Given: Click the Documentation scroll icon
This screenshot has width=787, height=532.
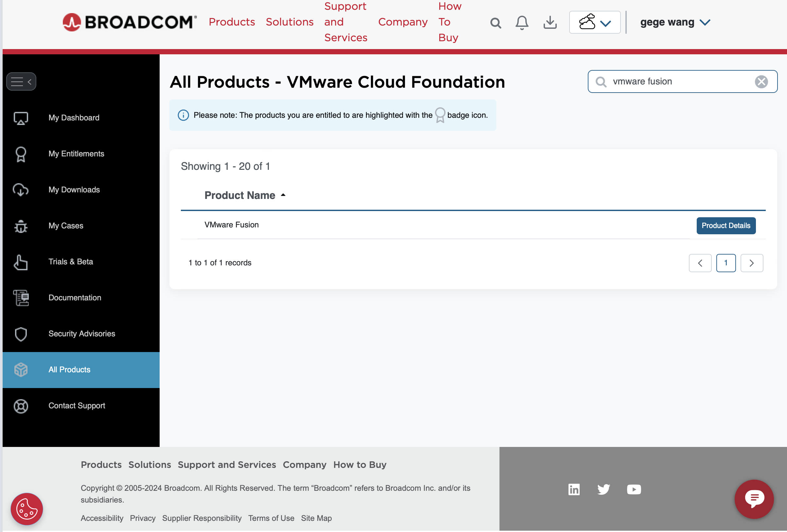Looking at the screenshot, I should (21, 298).
